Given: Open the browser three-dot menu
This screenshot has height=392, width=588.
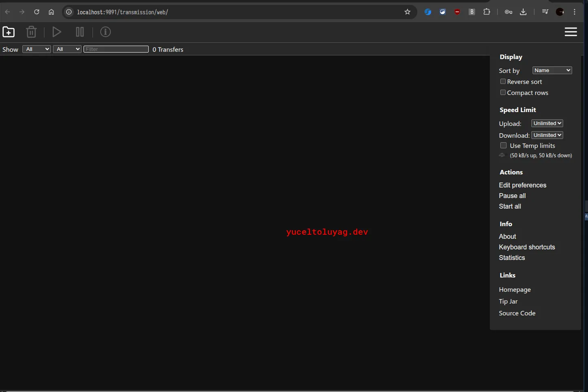Looking at the screenshot, I should coord(575,12).
